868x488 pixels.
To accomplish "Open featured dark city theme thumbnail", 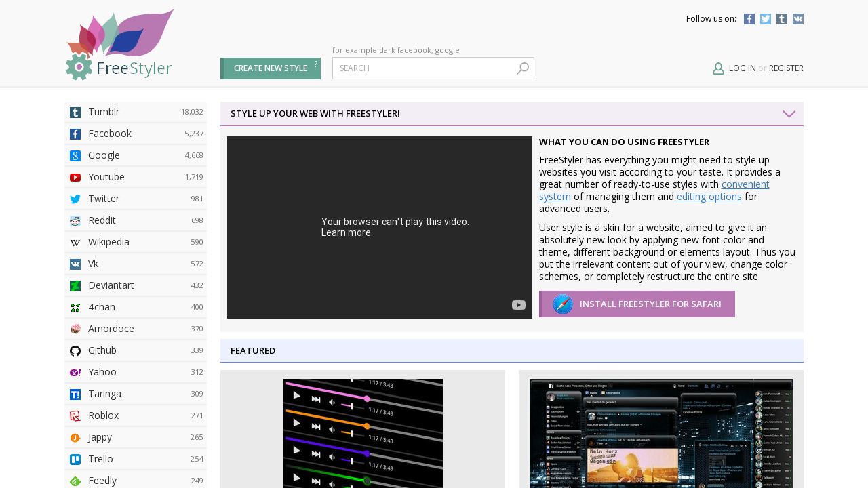I will point(661,433).
